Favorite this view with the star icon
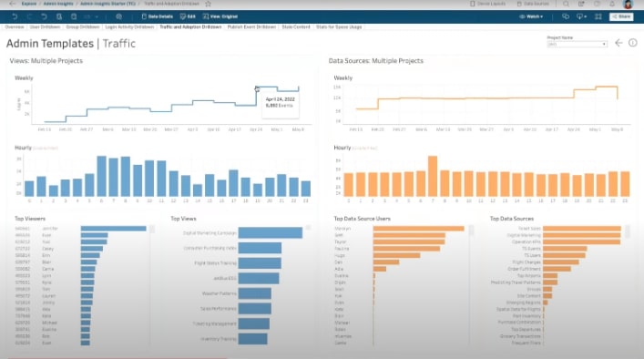Viewport: 644px width, 359px height. click(208, 4)
